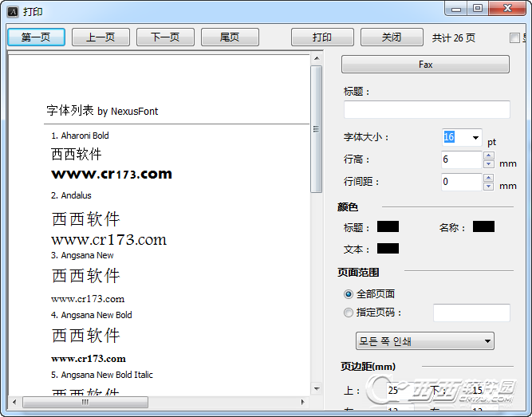Click preview horizontal scrollbar left arrow
This screenshot has width=532, height=417.
point(14,402)
